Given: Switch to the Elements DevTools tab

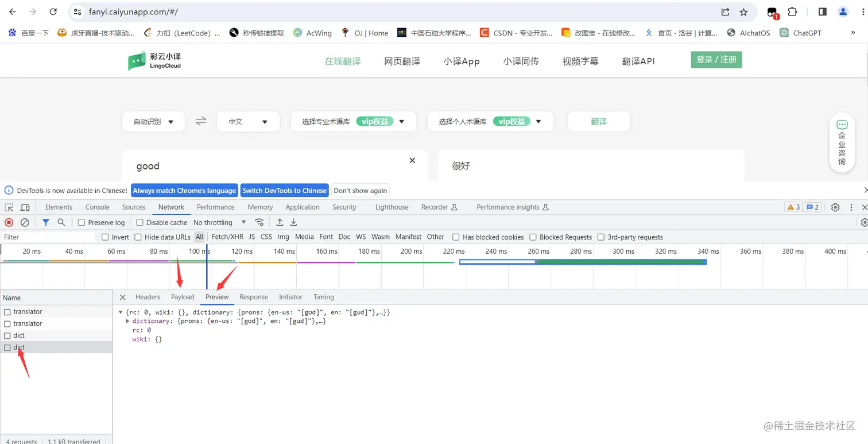Looking at the screenshot, I should tap(59, 207).
